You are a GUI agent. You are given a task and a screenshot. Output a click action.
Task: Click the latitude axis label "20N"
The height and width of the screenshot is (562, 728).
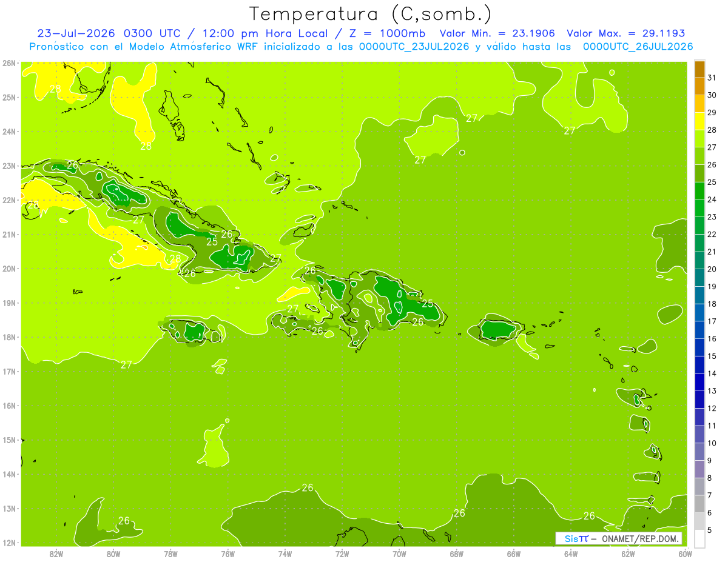8,269
